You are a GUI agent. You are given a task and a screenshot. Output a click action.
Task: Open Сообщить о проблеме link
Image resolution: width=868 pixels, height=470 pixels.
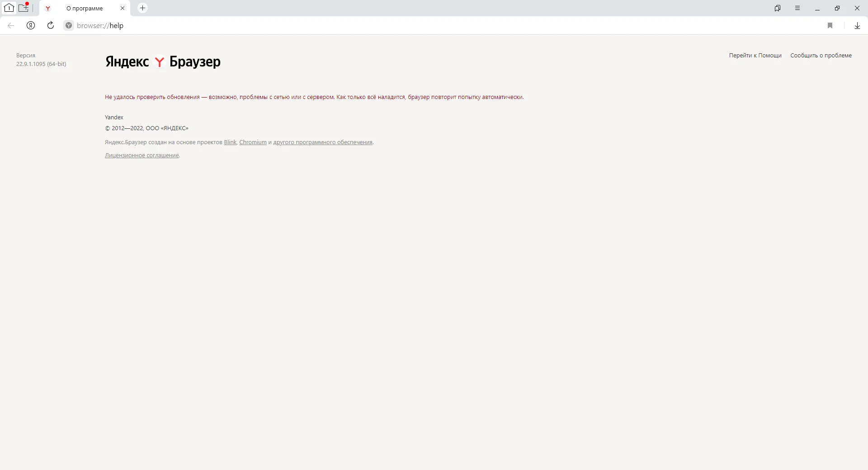point(821,55)
